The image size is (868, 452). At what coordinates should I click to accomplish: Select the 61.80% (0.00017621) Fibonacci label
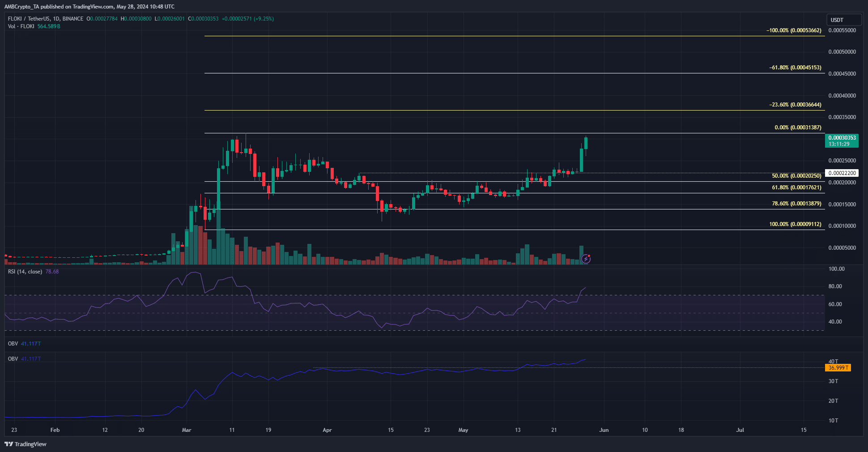pyautogui.click(x=796, y=188)
